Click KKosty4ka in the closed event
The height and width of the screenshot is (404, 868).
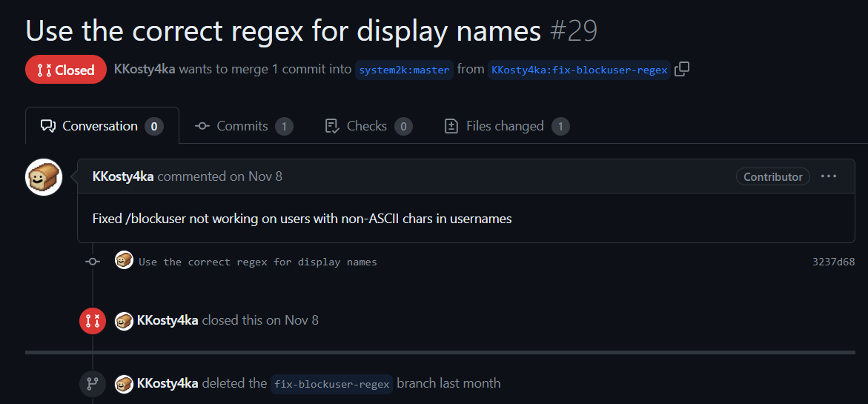tap(168, 320)
